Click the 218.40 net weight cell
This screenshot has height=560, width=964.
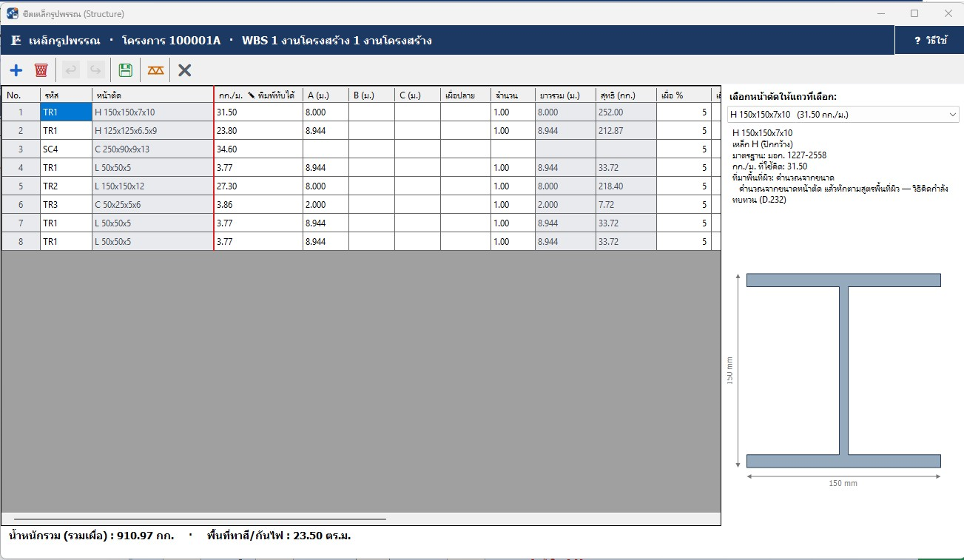click(x=626, y=186)
